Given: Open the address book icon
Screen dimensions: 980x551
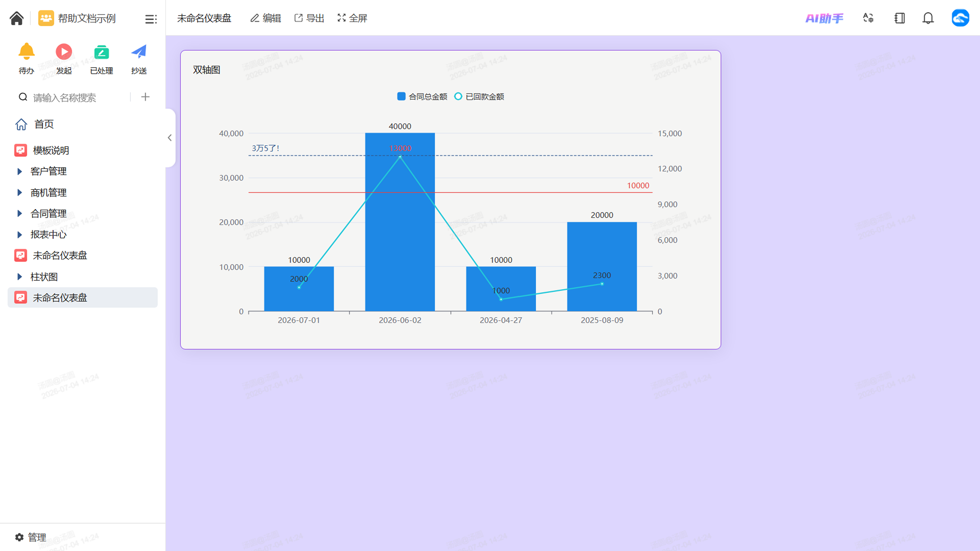Looking at the screenshot, I should click(x=899, y=18).
